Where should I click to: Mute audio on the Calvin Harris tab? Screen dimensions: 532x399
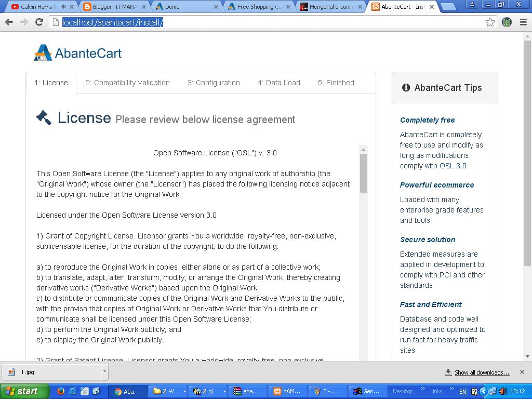[x=63, y=6]
